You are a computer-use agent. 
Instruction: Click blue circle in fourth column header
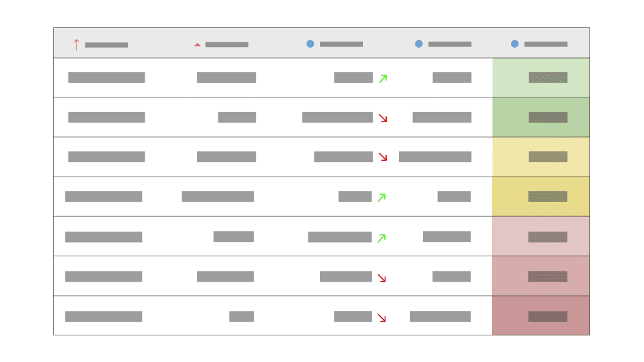pos(419,44)
